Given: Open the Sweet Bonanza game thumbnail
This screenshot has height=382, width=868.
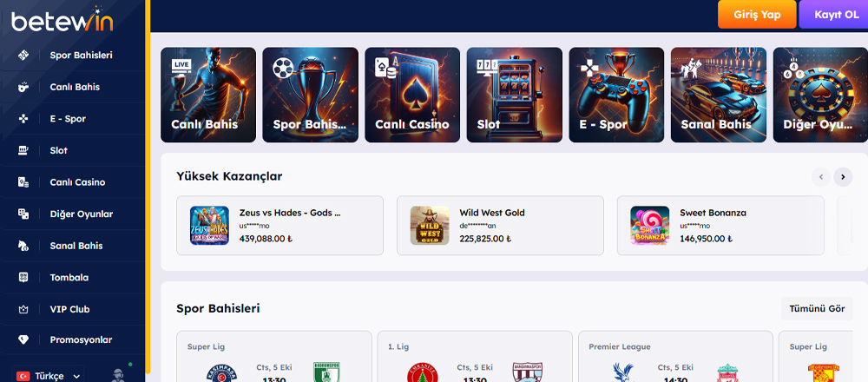Looking at the screenshot, I should (x=649, y=226).
